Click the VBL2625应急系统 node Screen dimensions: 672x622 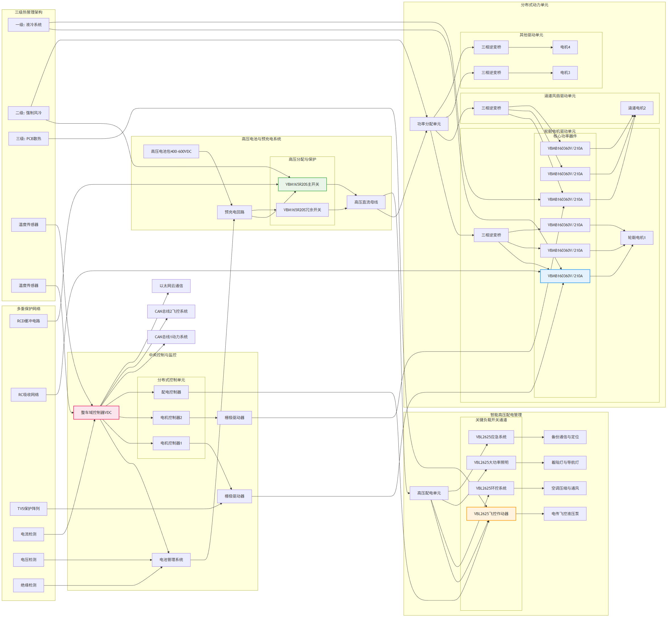491,437
